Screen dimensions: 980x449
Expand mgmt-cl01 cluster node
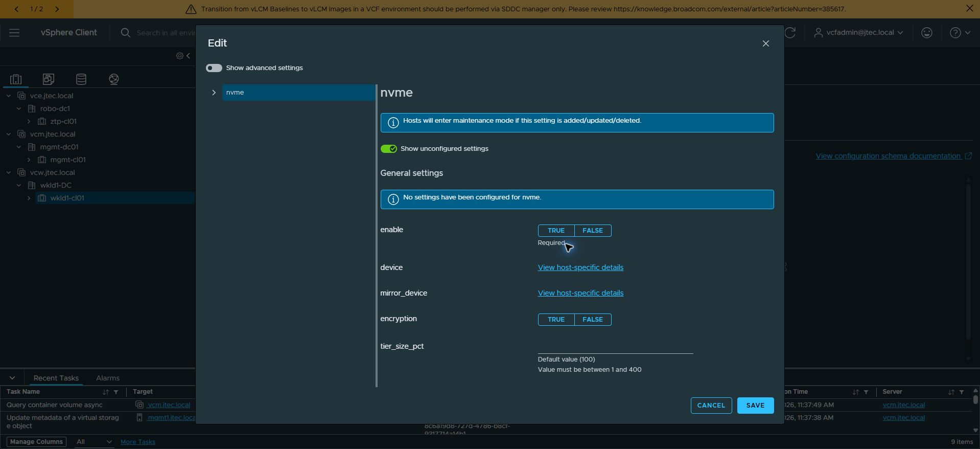29,160
